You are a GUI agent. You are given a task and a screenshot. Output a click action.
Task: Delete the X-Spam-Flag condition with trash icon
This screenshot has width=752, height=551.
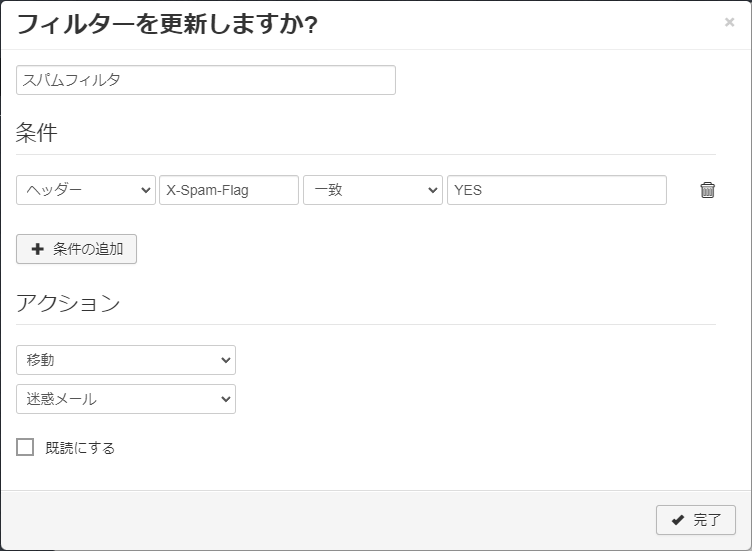coord(707,190)
